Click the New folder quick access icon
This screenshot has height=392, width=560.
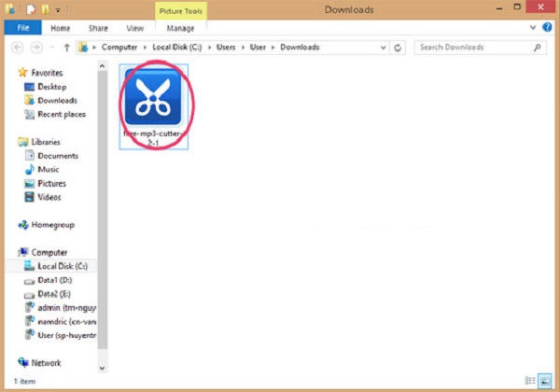[x=45, y=9]
